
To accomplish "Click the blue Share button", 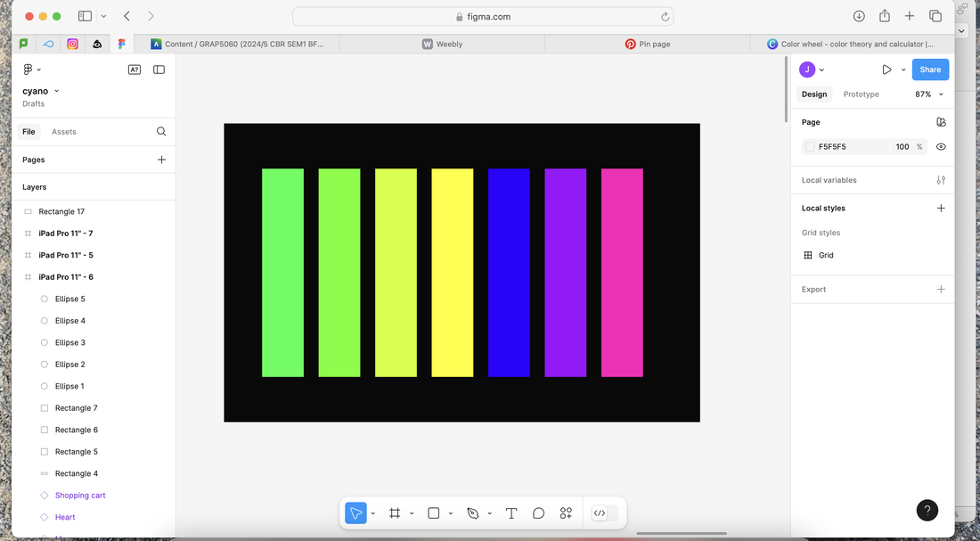I will pos(930,70).
